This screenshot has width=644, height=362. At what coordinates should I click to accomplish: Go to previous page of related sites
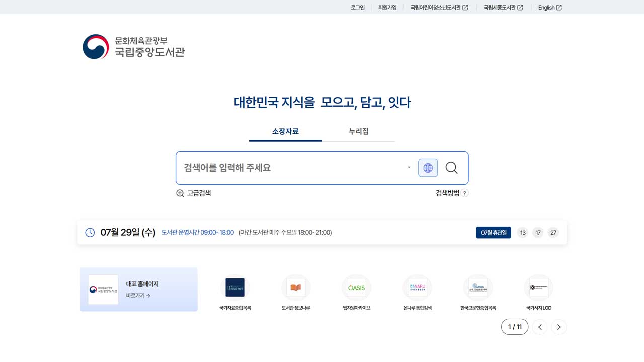click(540, 327)
